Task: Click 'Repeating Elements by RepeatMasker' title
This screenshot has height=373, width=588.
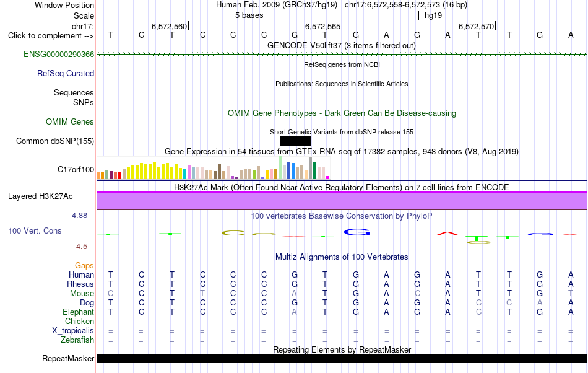Action: point(342,349)
